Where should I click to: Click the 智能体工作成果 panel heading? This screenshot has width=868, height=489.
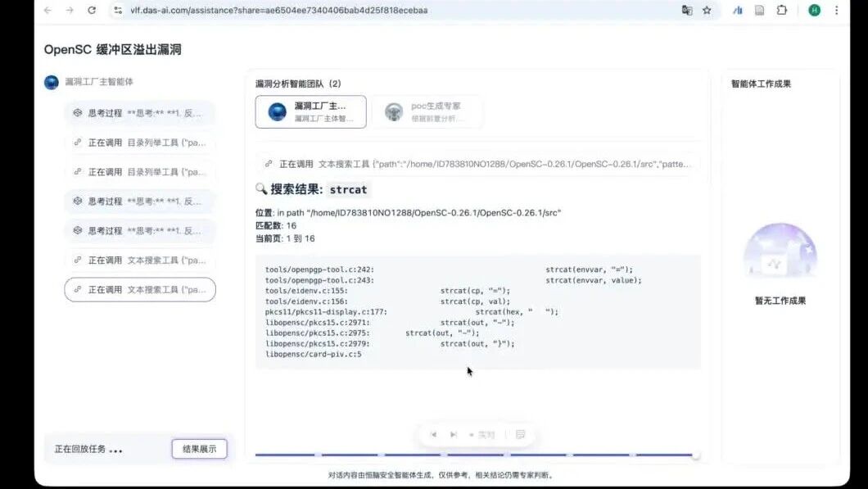761,84
